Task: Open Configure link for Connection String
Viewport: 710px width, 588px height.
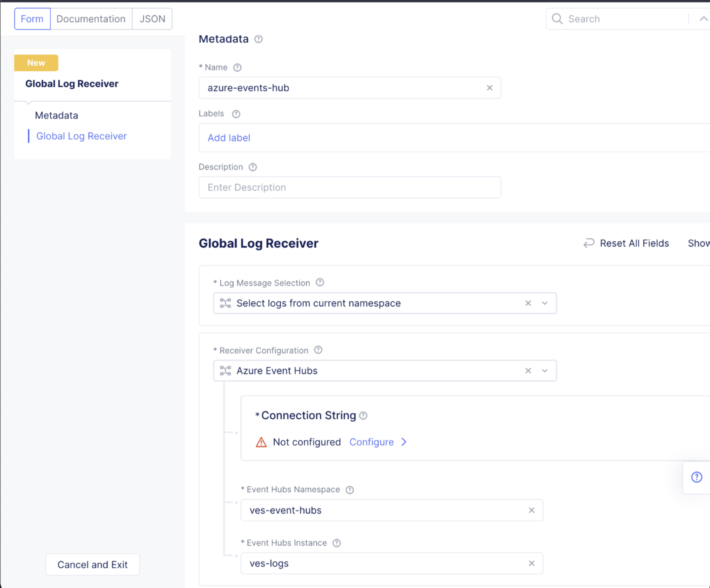Action: click(372, 442)
